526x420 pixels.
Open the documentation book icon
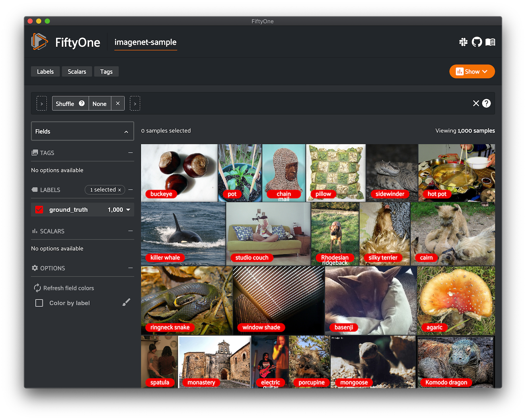[490, 42]
